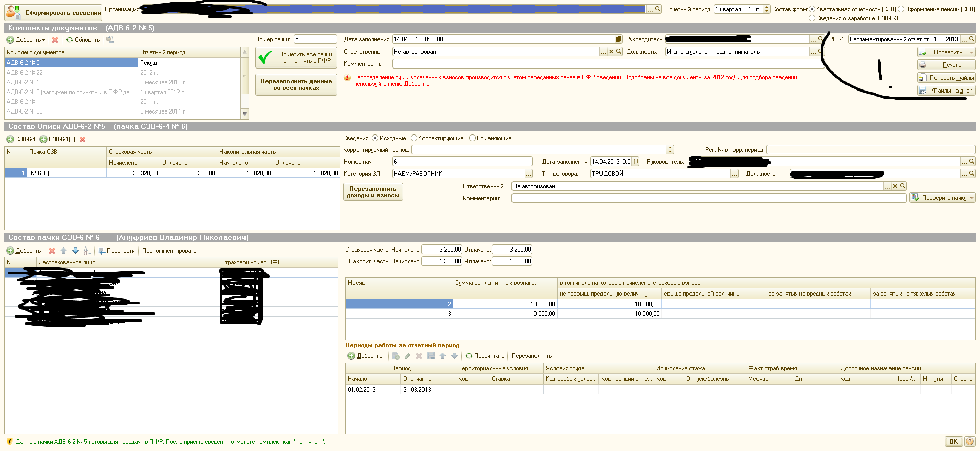This screenshot has width=980, height=451.
Task: Open selection ellipsis for top Должность field
Action: pyautogui.click(x=813, y=52)
